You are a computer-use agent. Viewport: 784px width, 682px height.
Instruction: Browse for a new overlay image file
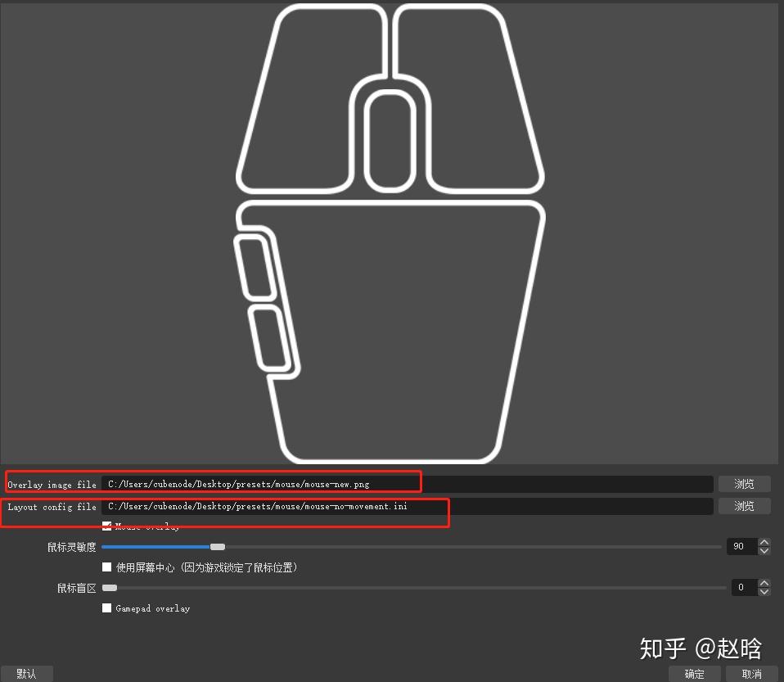[743, 484]
